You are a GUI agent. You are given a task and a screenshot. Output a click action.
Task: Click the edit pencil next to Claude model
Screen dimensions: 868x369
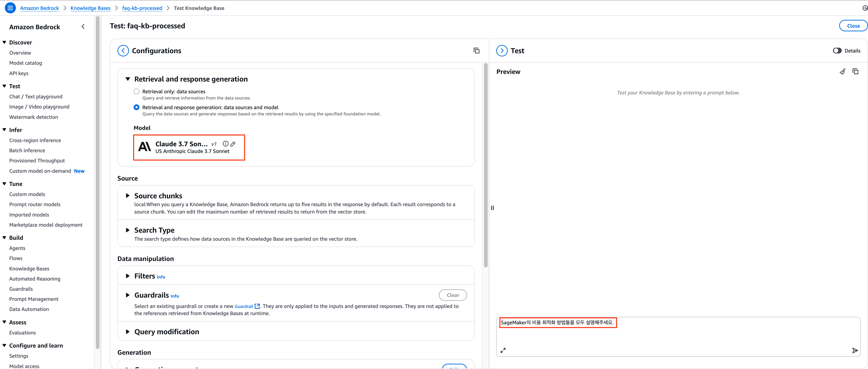click(x=233, y=144)
